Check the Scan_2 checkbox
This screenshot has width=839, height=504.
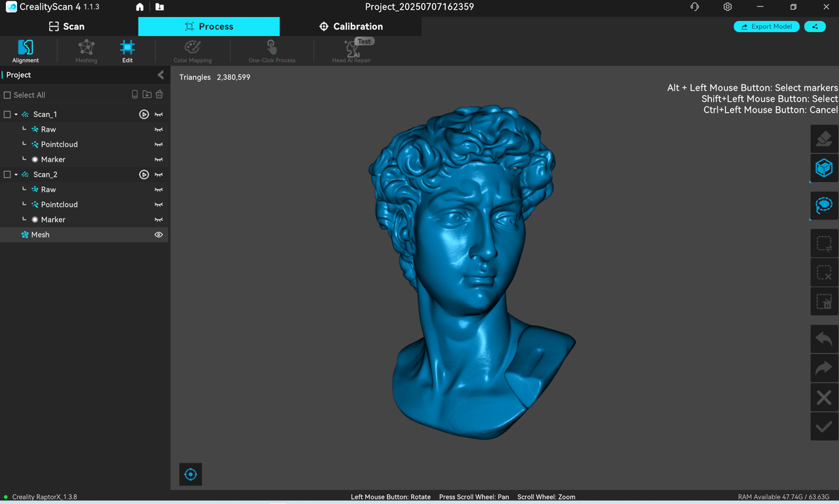tap(7, 174)
